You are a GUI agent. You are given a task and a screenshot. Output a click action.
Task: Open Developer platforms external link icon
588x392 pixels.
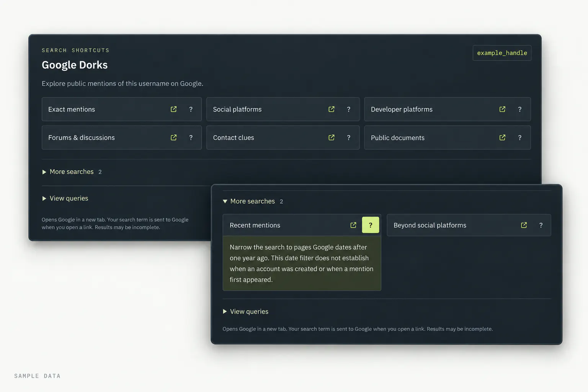point(503,109)
